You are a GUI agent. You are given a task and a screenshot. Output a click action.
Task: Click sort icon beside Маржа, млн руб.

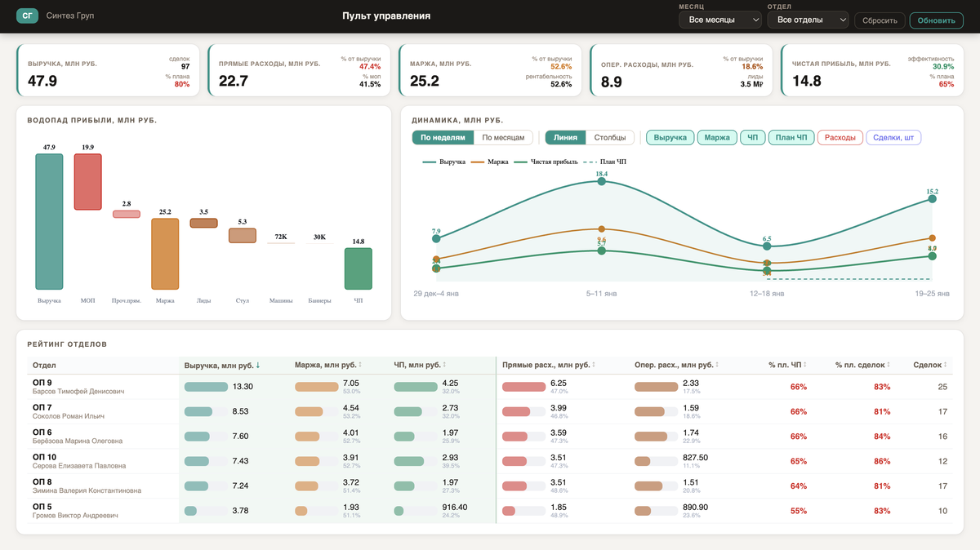[361, 366]
